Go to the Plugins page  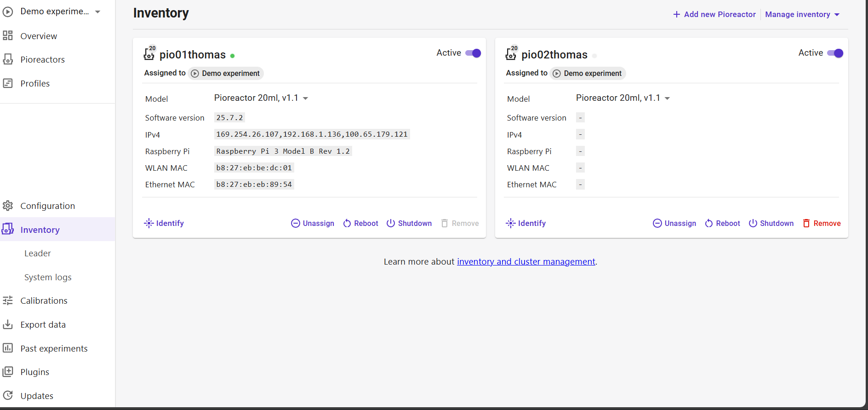pos(34,372)
